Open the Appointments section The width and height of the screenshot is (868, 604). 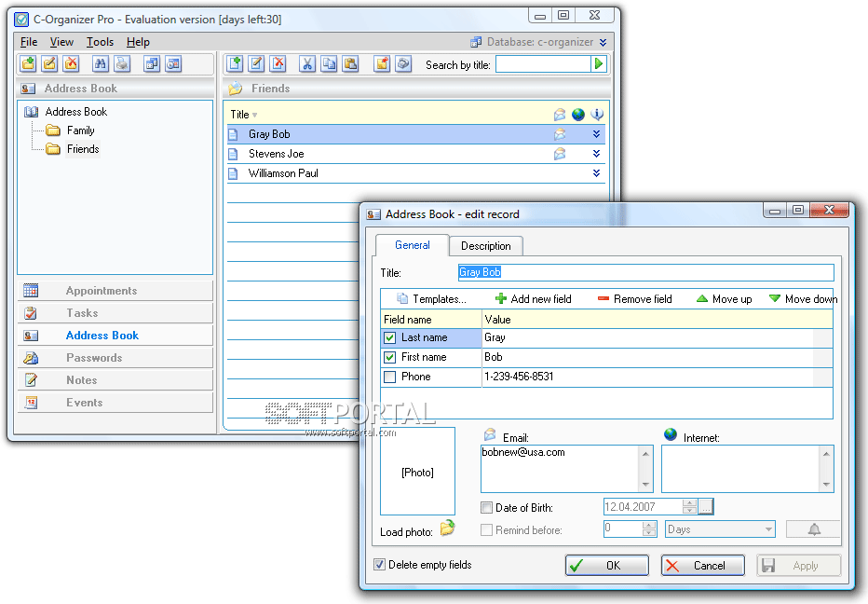click(x=115, y=291)
